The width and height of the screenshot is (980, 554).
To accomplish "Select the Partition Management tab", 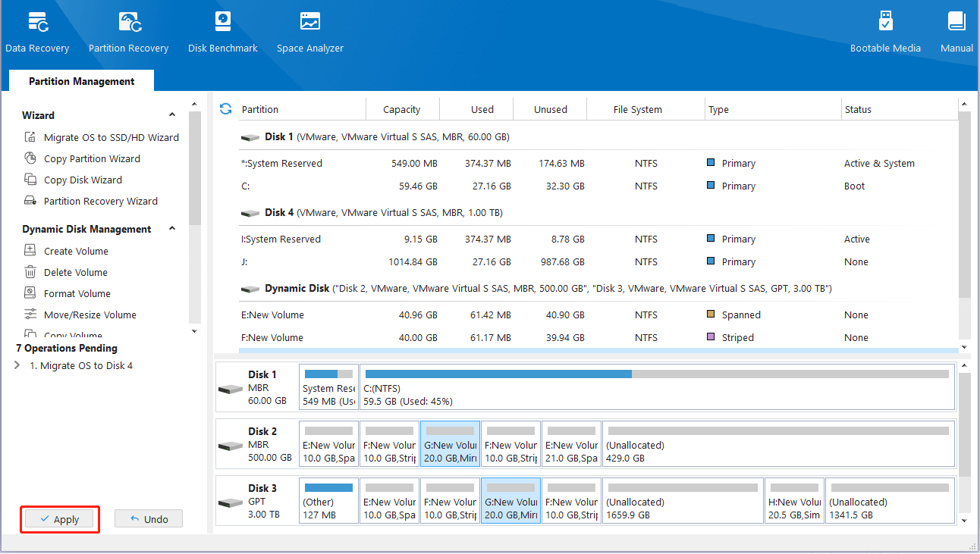I will (81, 81).
